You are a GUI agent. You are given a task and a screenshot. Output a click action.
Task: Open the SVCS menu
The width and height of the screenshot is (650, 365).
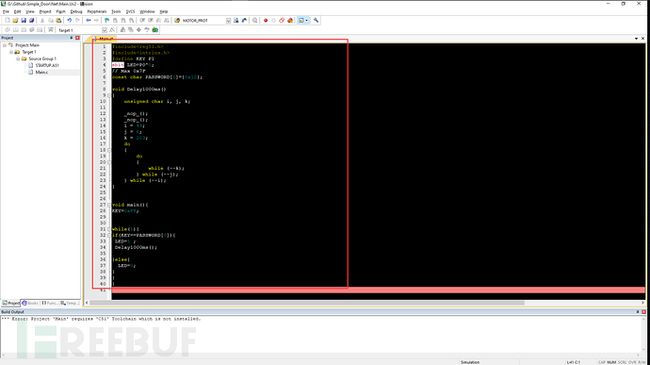coord(130,12)
